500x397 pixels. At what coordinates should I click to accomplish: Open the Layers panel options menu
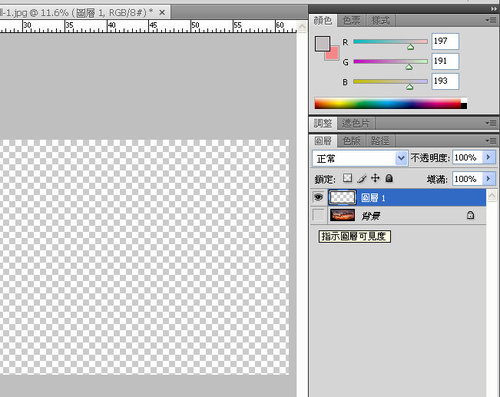coord(491,141)
